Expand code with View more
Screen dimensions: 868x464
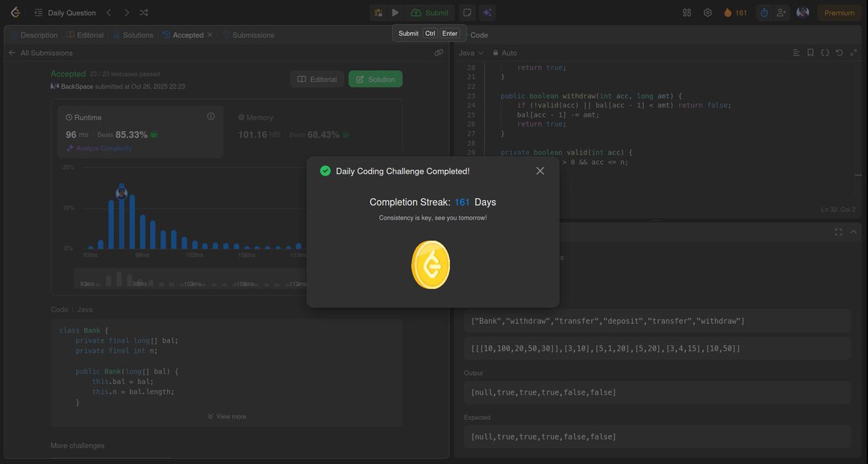(226, 416)
